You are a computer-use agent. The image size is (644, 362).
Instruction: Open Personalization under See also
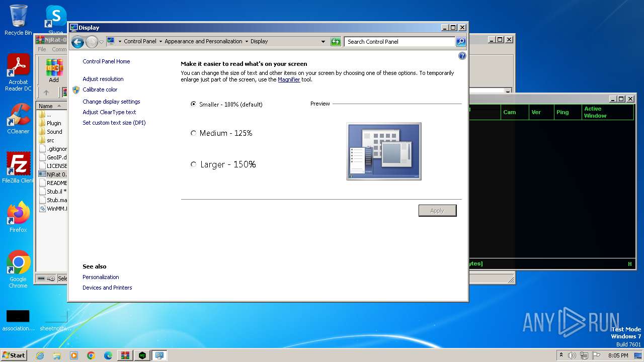point(101,277)
